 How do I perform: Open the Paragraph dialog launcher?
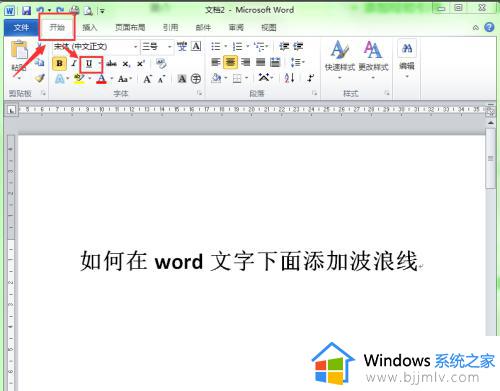[314, 93]
